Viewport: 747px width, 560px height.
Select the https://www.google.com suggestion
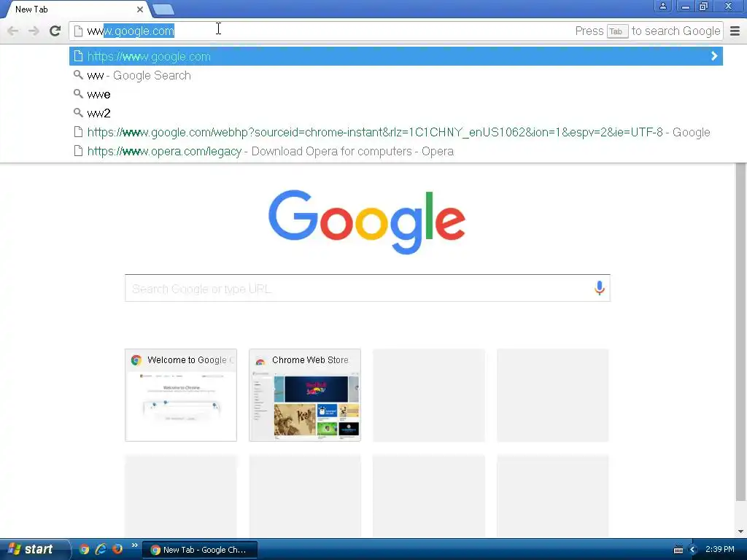coord(396,56)
